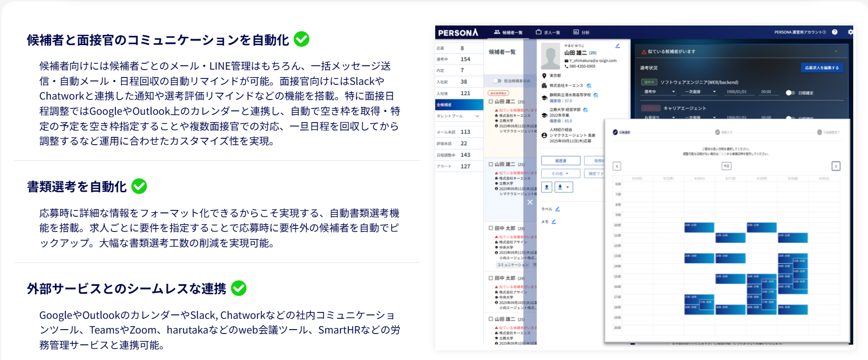This screenshot has height=360, width=868.
Task: Click the upload arrow icon button
Action: [547, 187]
